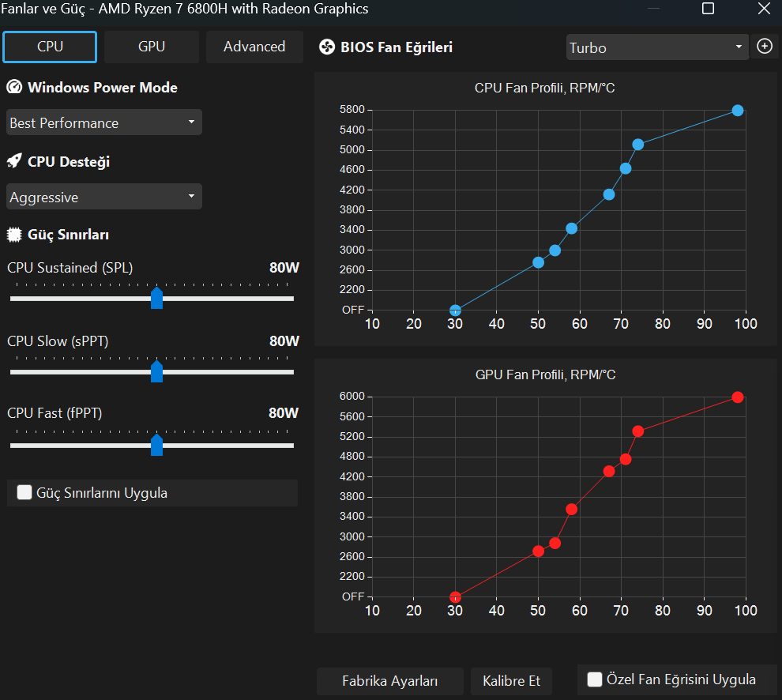The width and height of the screenshot is (782, 700).
Task: Click the Güç Sınırları chip icon
Action: (14, 235)
